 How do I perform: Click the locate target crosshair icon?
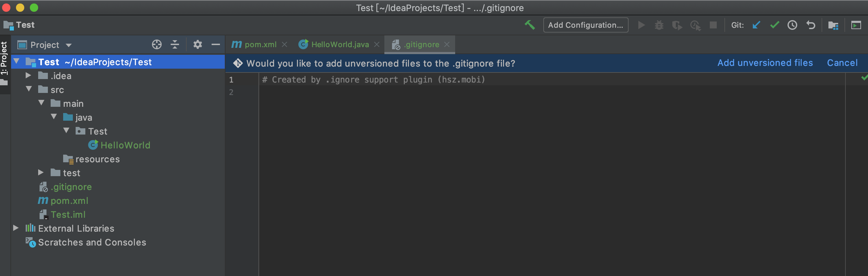(157, 44)
